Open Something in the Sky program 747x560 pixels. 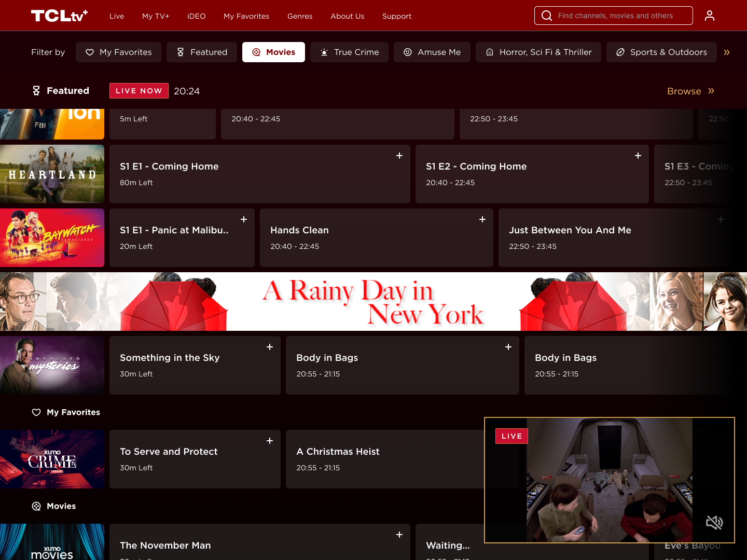point(195,365)
